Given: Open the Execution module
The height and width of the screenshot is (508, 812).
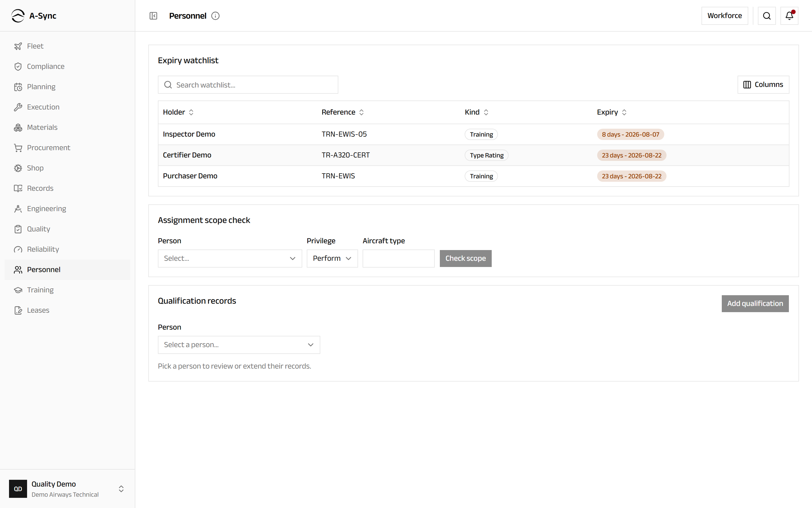Looking at the screenshot, I should pos(67,107).
